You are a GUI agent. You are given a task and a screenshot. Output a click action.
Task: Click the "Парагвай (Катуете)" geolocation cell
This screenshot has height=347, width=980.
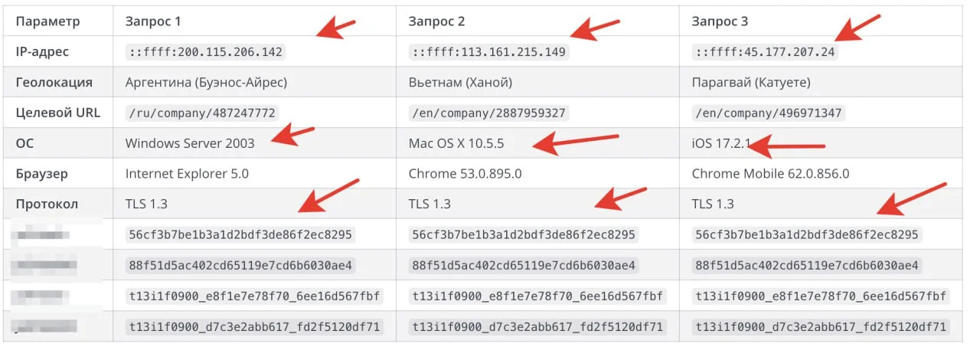pyautogui.click(x=750, y=82)
